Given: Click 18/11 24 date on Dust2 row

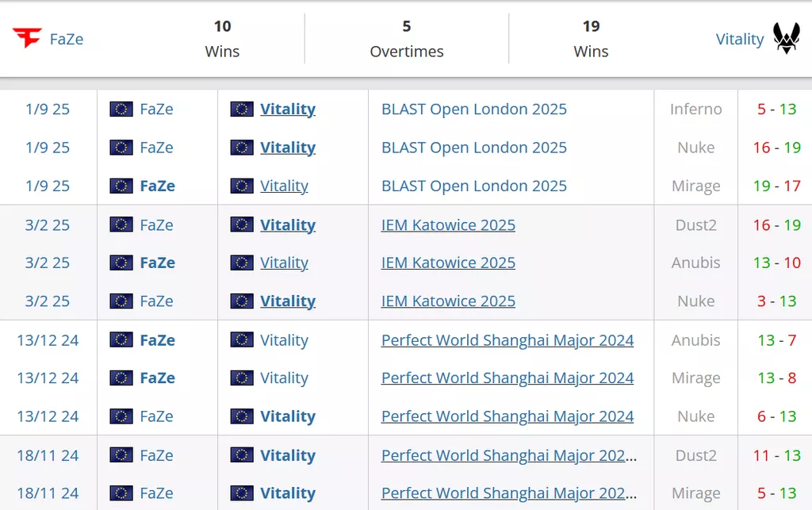Looking at the screenshot, I should (x=48, y=455).
